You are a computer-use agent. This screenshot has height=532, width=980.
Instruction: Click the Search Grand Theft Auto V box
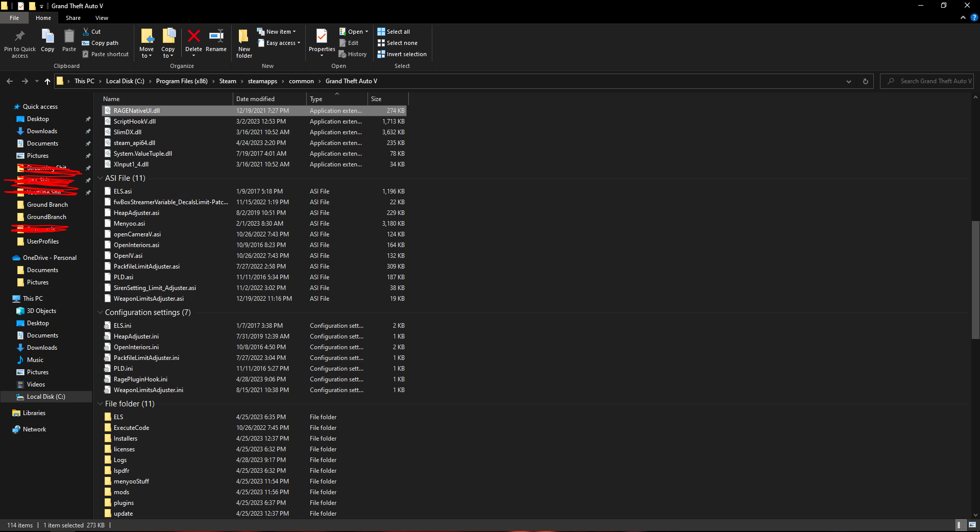click(x=927, y=81)
